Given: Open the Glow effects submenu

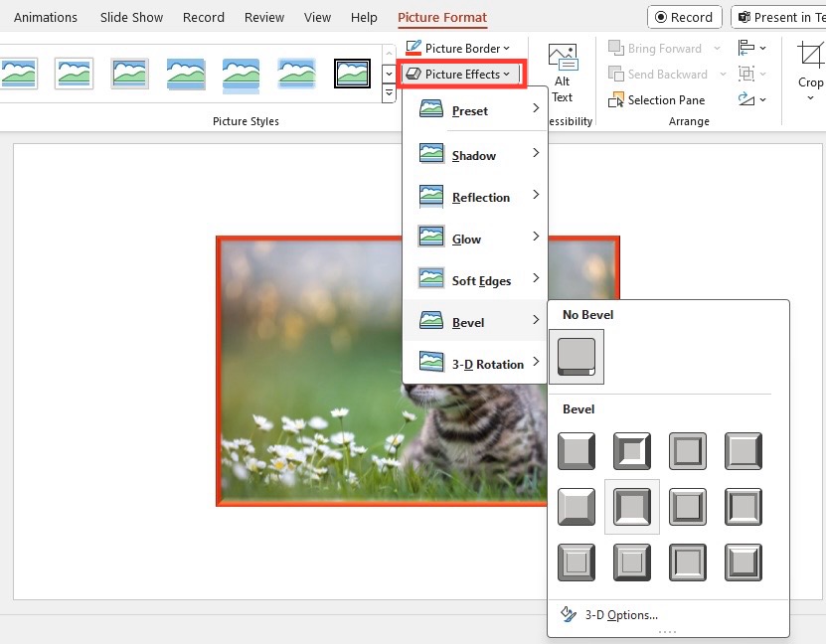Looking at the screenshot, I should (x=475, y=238).
